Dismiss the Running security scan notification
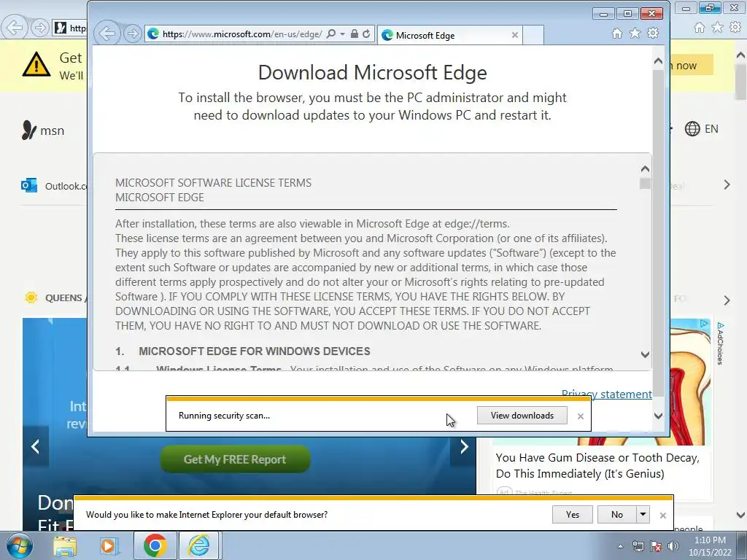747x560 pixels. tap(580, 416)
